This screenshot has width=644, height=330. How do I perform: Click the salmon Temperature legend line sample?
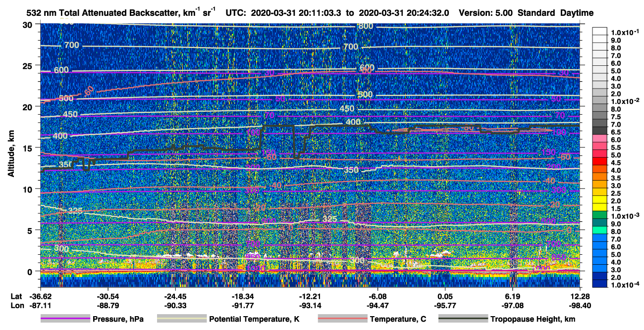[342, 319]
